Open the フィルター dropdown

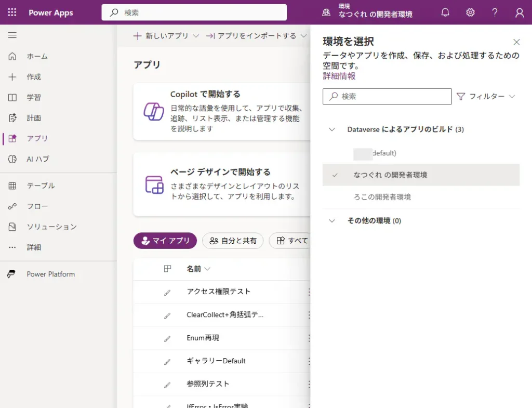pos(486,96)
